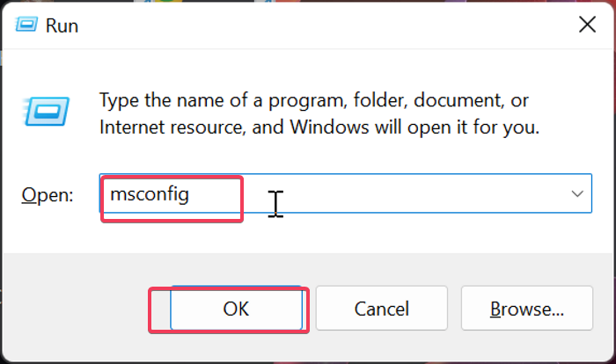This screenshot has height=364, width=616.
Task: Open the Browse file picker
Action: (526, 309)
